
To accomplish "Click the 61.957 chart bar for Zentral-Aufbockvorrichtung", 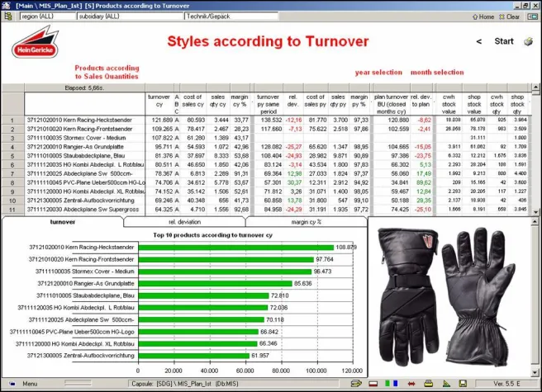I will pos(194,356).
